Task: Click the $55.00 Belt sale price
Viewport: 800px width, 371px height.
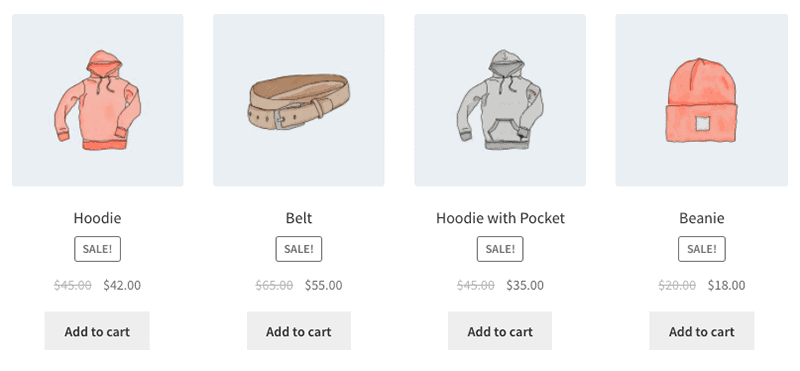Action: tap(323, 285)
